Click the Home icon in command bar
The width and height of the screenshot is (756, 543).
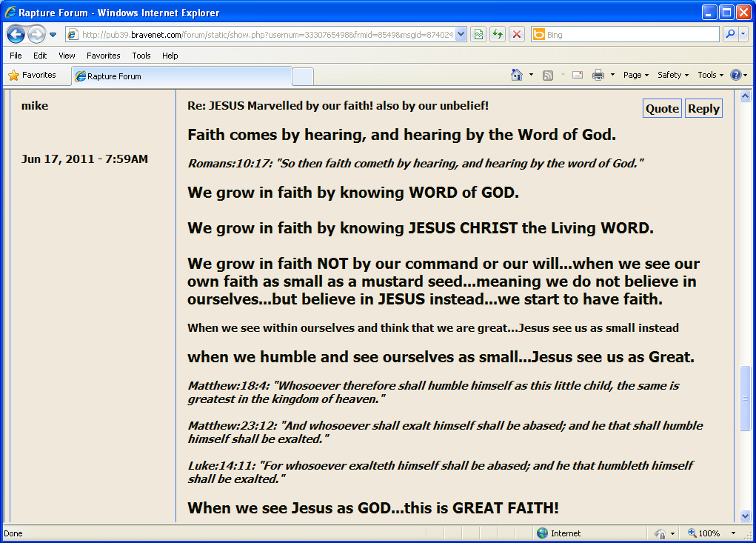(517, 75)
